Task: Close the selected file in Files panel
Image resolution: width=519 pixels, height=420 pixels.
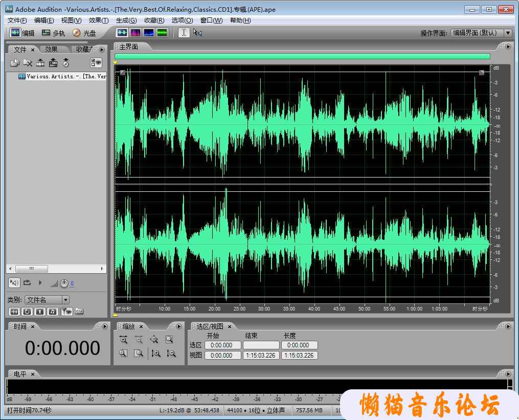Action: point(28,63)
